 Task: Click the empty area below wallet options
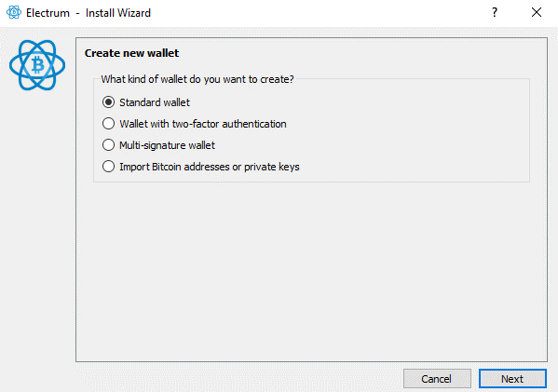[311, 270]
